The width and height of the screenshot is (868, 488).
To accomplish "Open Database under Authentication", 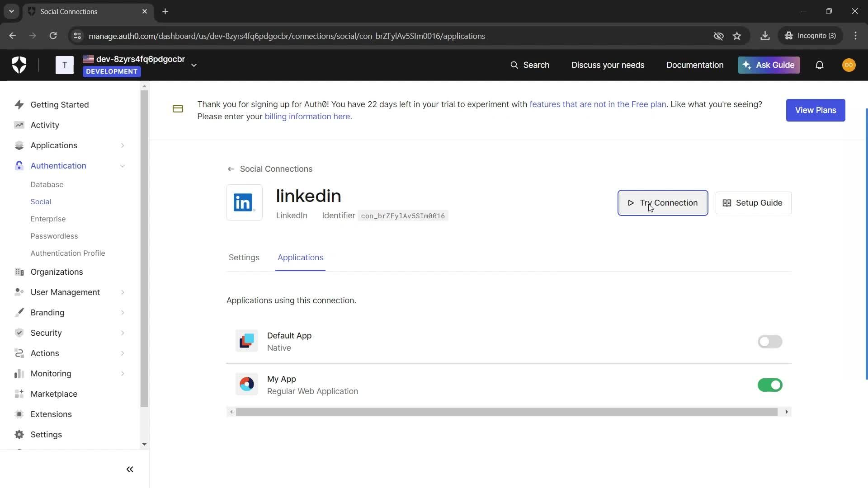I will pyautogui.click(x=47, y=185).
